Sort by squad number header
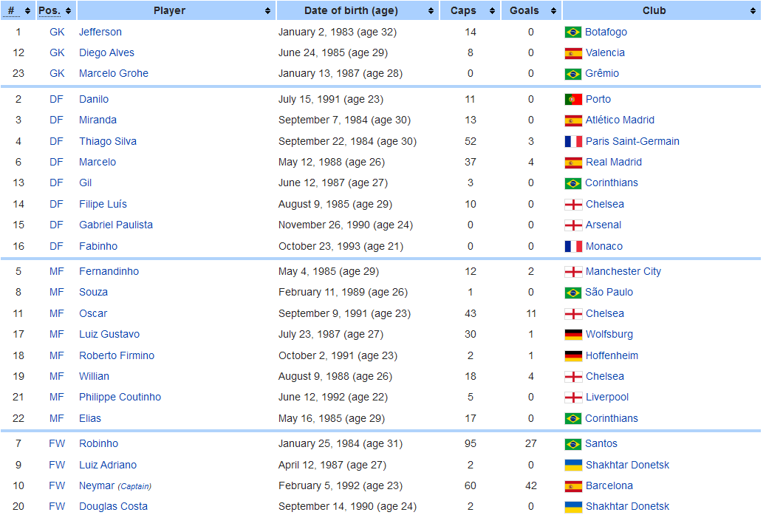766x532 pixels. tap(18, 11)
